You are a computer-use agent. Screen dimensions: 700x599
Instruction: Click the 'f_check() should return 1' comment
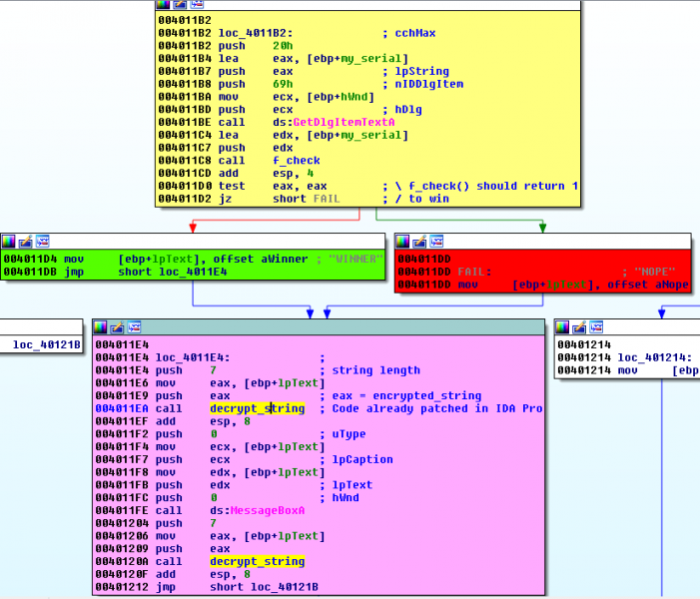pyautogui.click(x=493, y=186)
